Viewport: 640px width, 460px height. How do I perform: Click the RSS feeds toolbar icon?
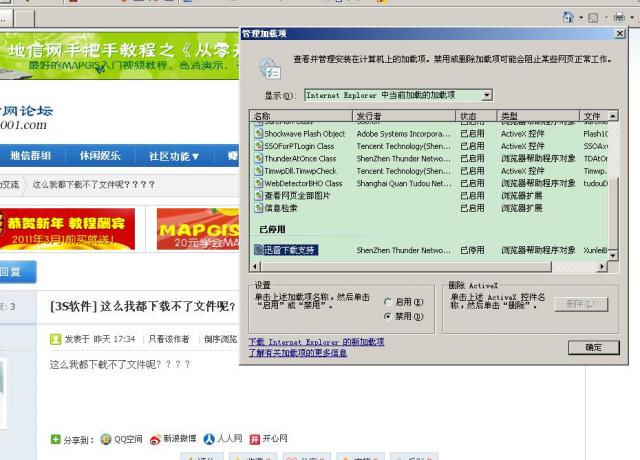click(594, 17)
